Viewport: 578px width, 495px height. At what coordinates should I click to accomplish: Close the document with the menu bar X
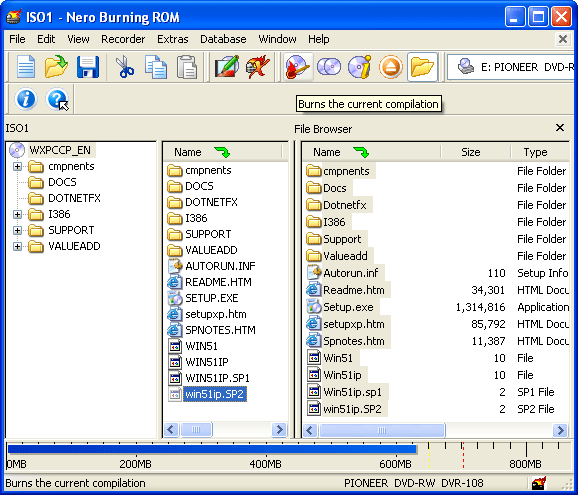(x=563, y=39)
